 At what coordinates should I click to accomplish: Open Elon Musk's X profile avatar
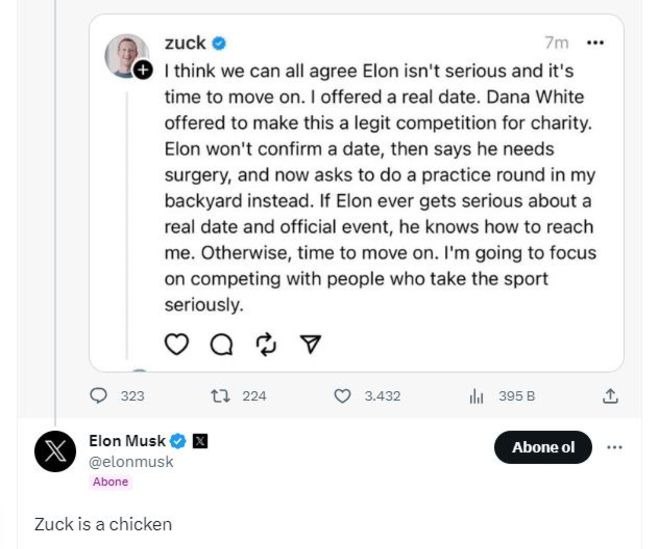(x=55, y=451)
